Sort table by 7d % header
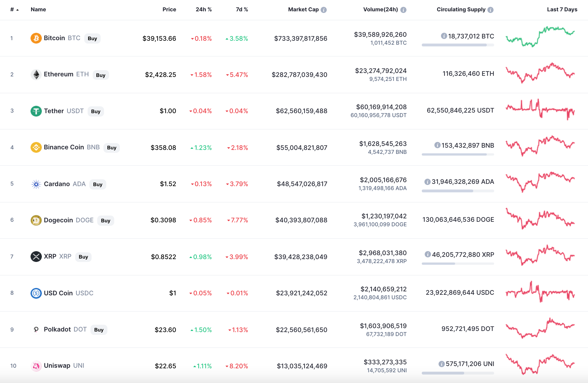588x383 pixels. (x=242, y=9)
